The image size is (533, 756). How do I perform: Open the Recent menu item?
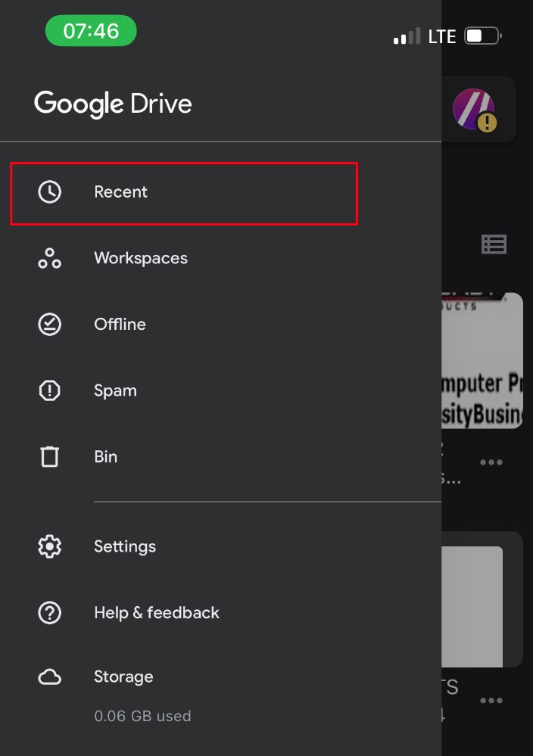(184, 193)
